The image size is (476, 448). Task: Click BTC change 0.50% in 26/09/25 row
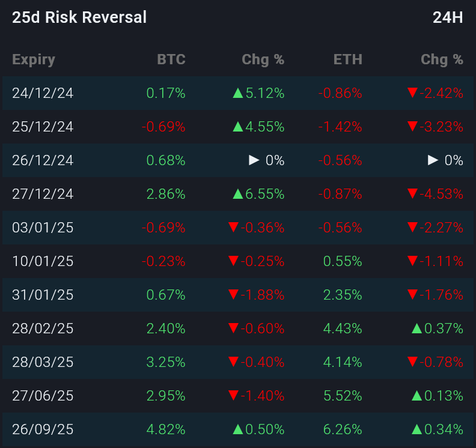pos(258,430)
